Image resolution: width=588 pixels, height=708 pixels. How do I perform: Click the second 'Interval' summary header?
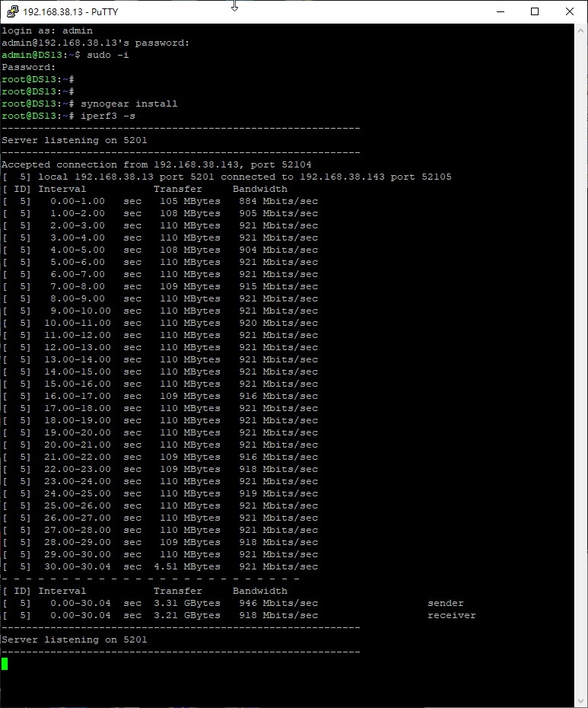tap(62, 592)
